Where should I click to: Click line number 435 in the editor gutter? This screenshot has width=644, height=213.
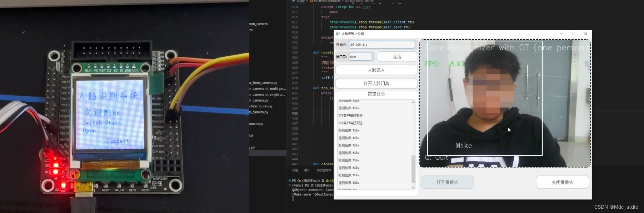295,113
